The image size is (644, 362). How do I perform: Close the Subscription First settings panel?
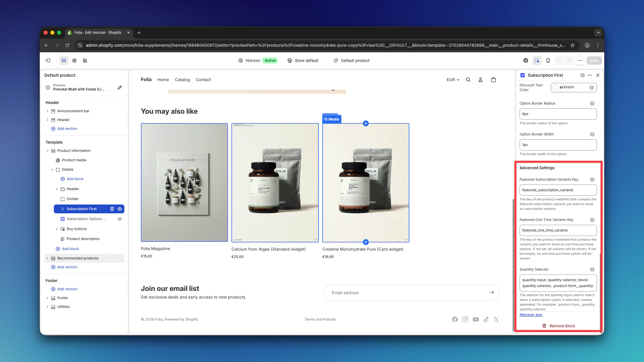point(598,75)
